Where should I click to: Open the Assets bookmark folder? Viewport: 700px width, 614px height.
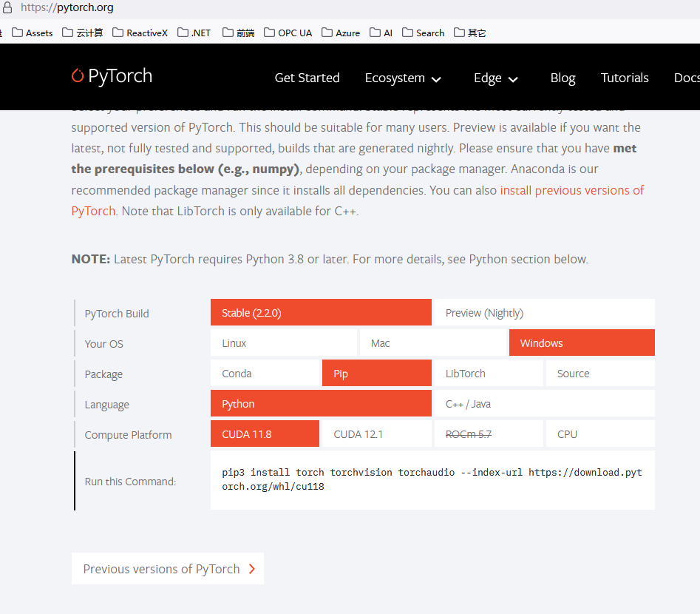click(x=32, y=33)
